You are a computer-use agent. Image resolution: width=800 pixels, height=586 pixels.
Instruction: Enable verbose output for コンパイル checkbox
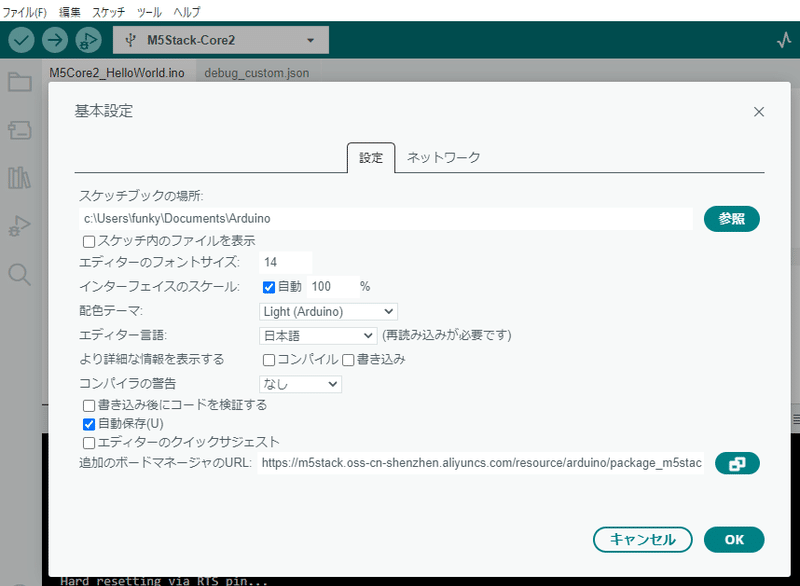pyautogui.click(x=269, y=360)
